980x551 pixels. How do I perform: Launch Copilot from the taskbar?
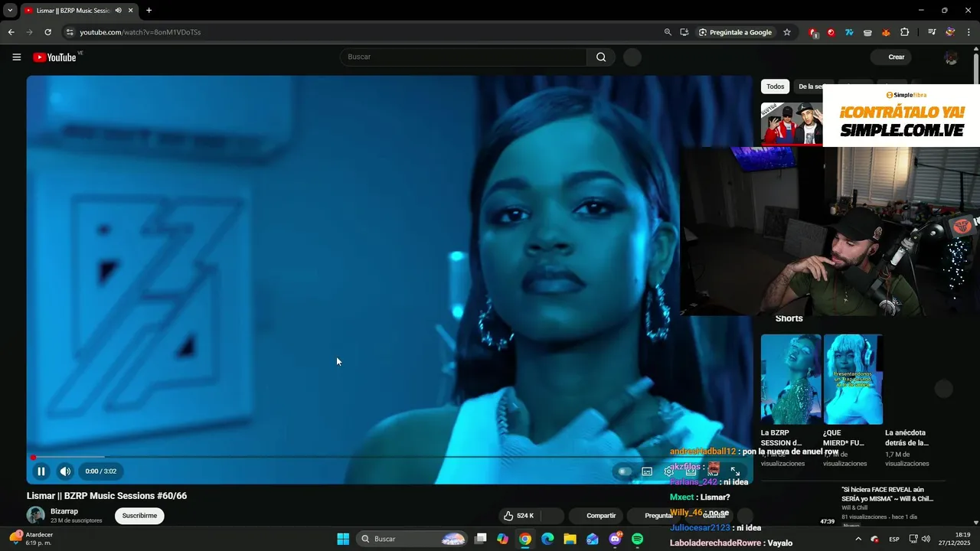coord(502,539)
